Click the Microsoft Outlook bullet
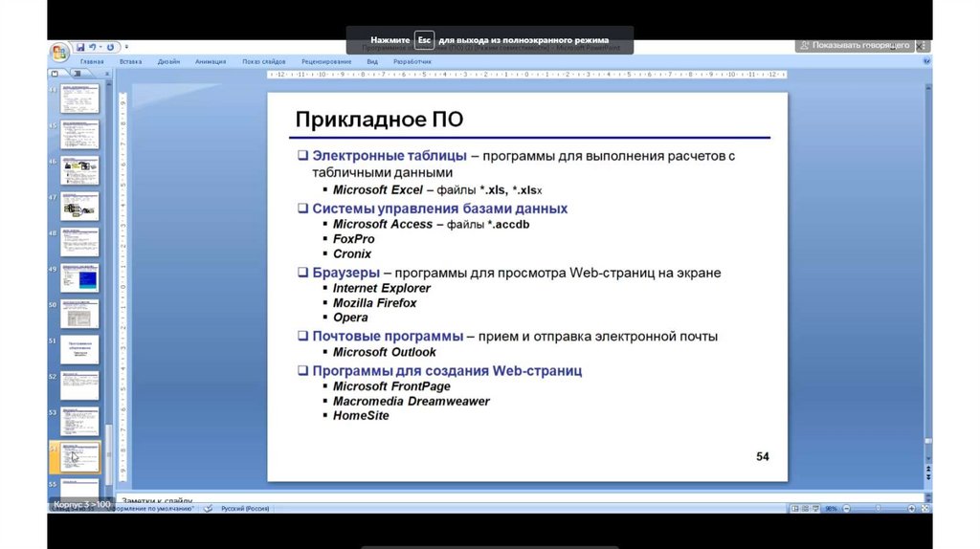 pos(384,352)
